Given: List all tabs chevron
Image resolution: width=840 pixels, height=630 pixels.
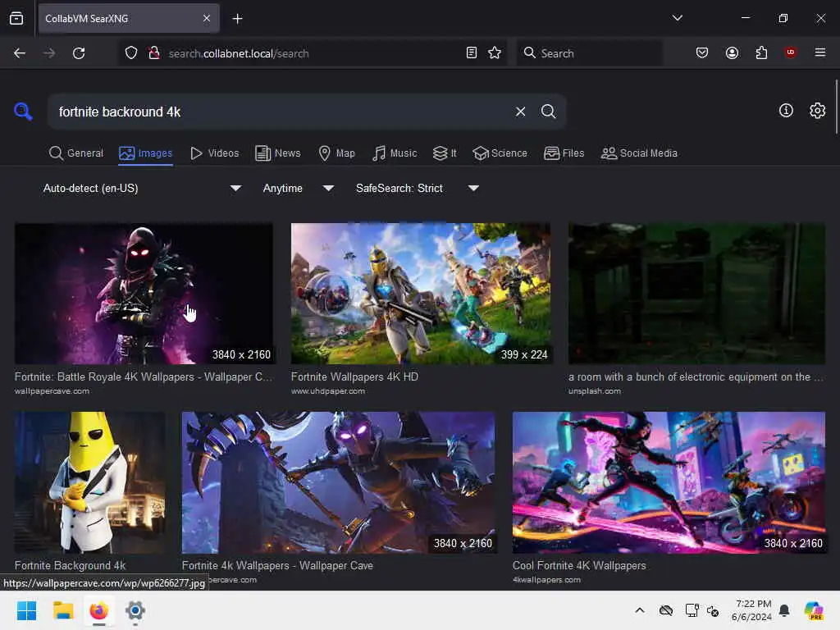Looking at the screenshot, I should point(677,18).
